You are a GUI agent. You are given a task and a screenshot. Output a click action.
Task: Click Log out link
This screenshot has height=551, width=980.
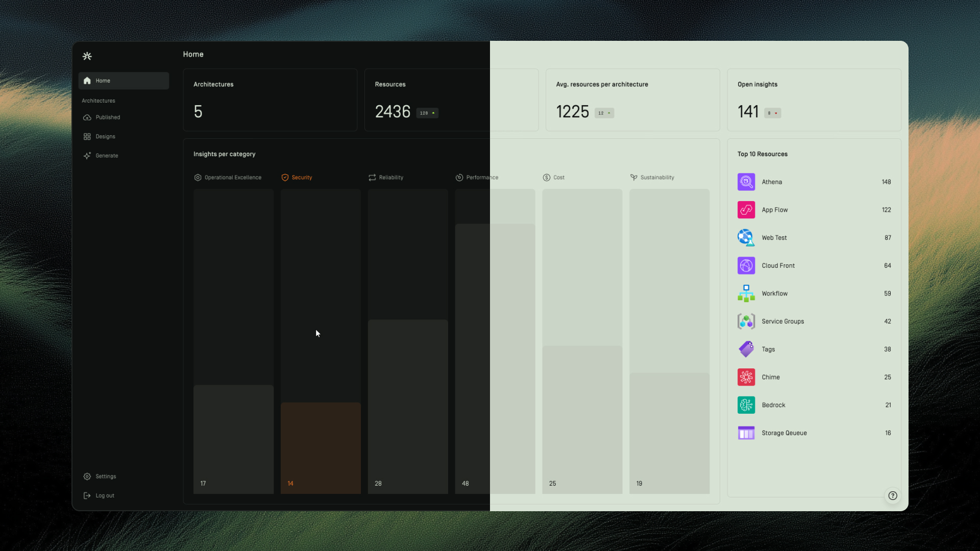(x=105, y=495)
